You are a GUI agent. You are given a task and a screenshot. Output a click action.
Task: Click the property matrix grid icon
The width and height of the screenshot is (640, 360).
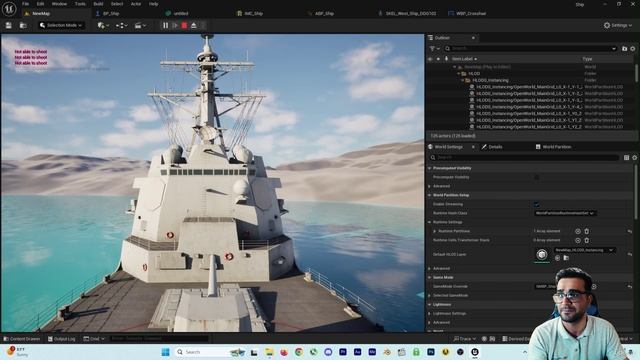pos(626,158)
